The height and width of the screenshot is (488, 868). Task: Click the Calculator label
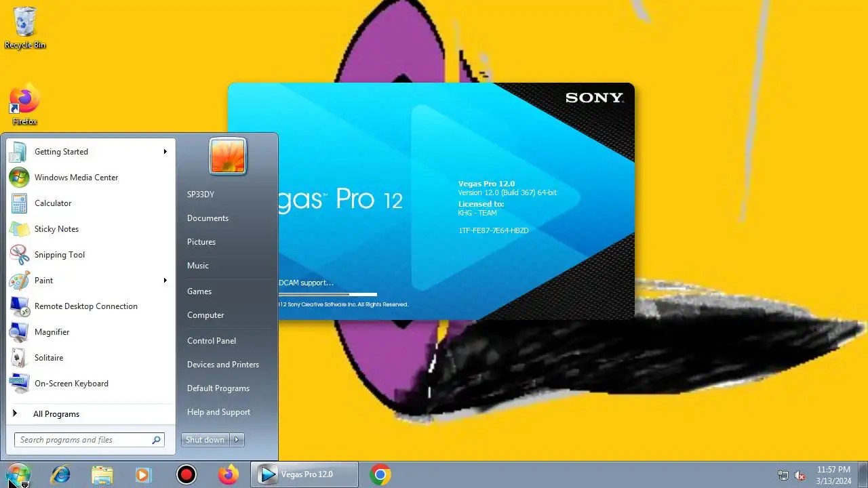click(53, 203)
